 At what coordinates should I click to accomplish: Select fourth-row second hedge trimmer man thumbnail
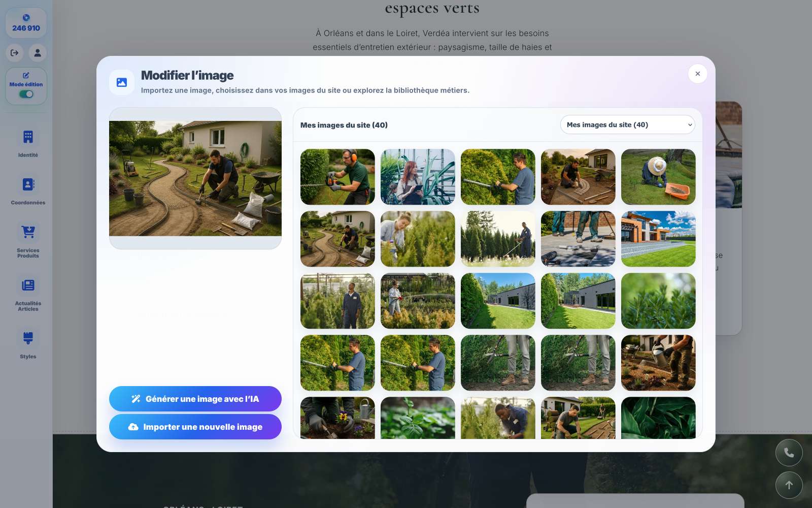point(418,363)
